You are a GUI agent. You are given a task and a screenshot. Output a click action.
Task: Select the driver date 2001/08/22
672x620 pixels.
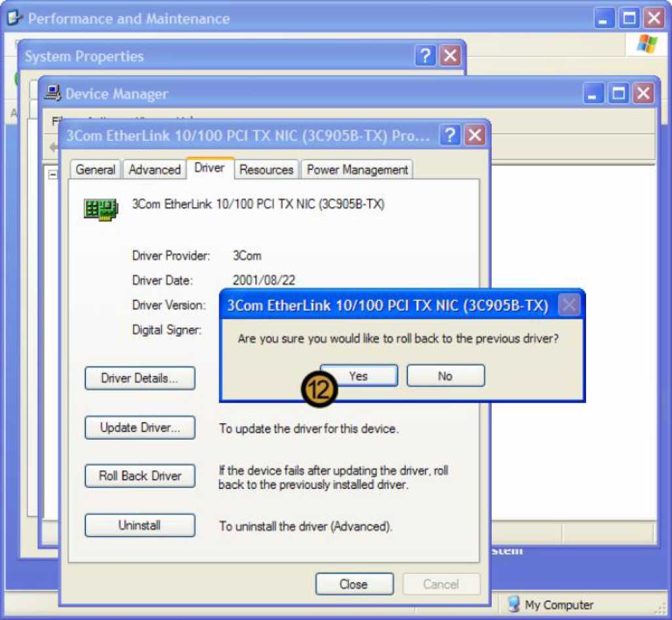click(x=264, y=280)
